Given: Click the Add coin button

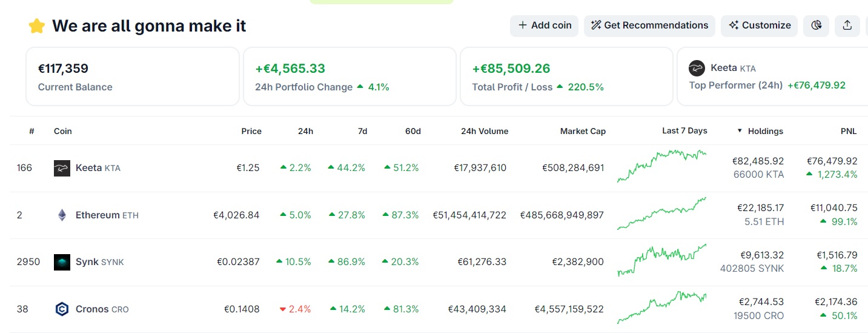Looking at the screenshot, I should (545, 25).
